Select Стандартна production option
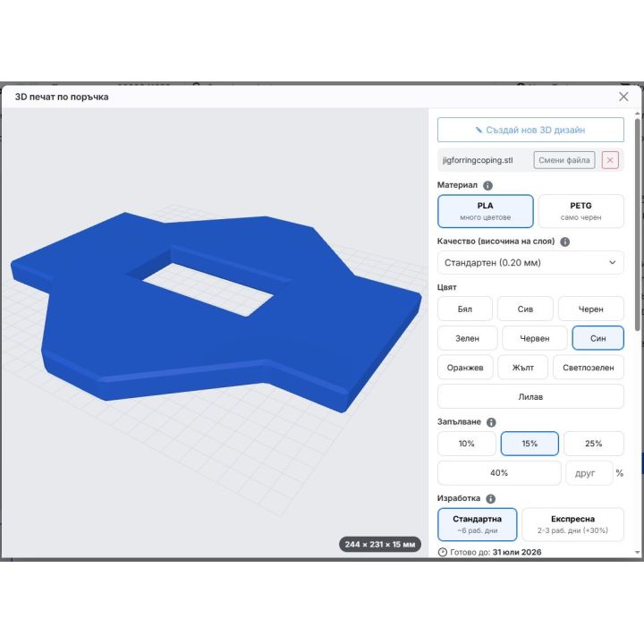This screenshot has width=644, height=644. [x=478, y=524]
